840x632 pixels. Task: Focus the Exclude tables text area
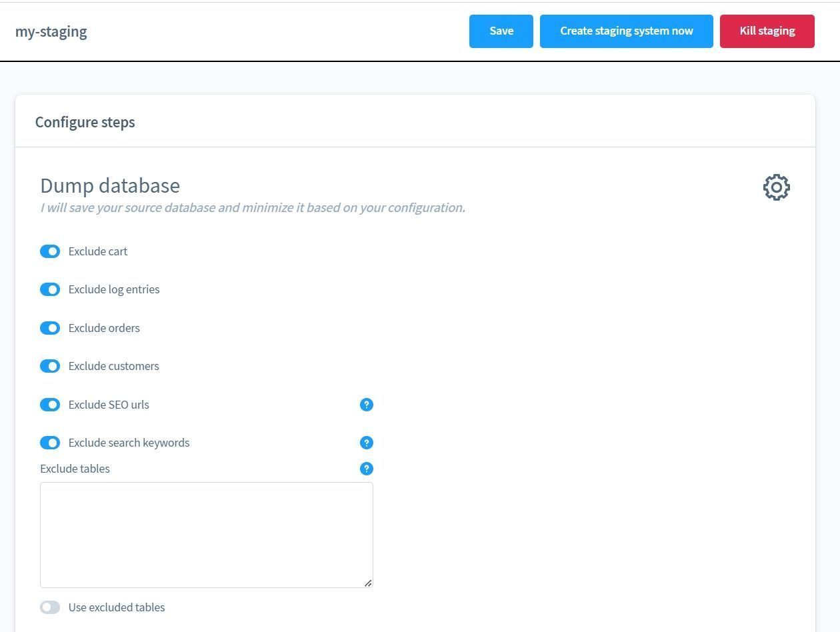206,534
